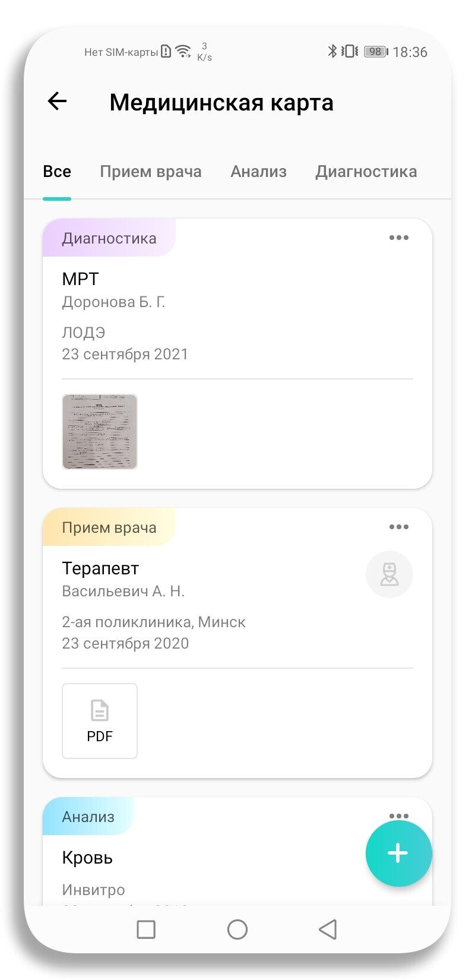This screenshot has width=475, height=980.
Task: Tap the doctor avatar icon
Action: click(x=389, y=574)
